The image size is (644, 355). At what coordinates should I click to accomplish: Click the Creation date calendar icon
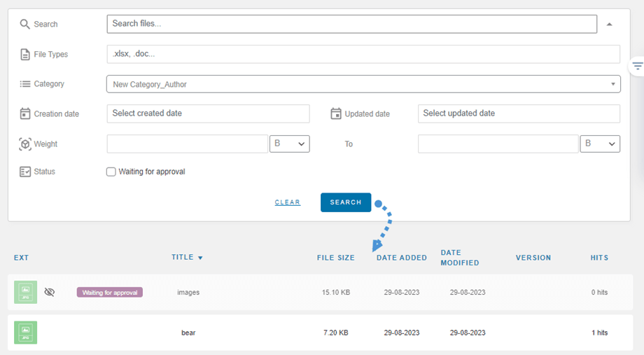pyautogui.click(x=25, y=113)
